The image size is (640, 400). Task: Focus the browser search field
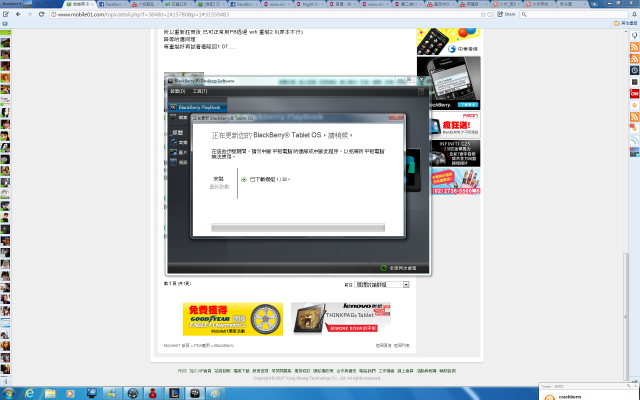pyautogui.click(x=576, y=14)
